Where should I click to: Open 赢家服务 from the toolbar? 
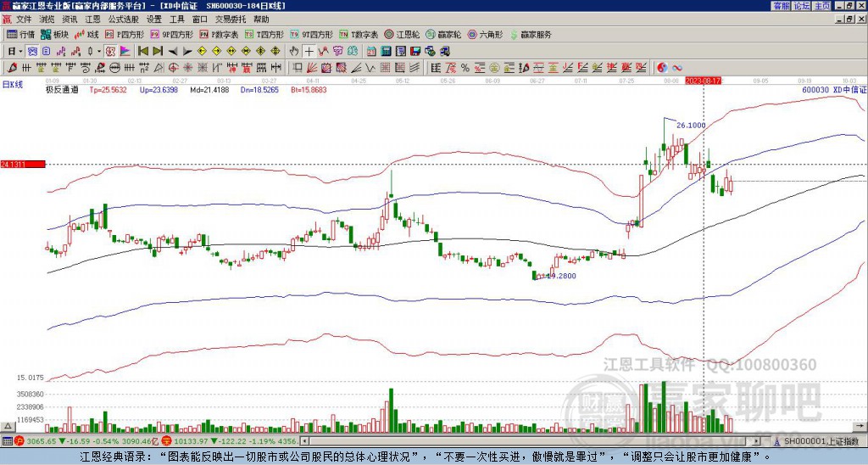(531, 34)
